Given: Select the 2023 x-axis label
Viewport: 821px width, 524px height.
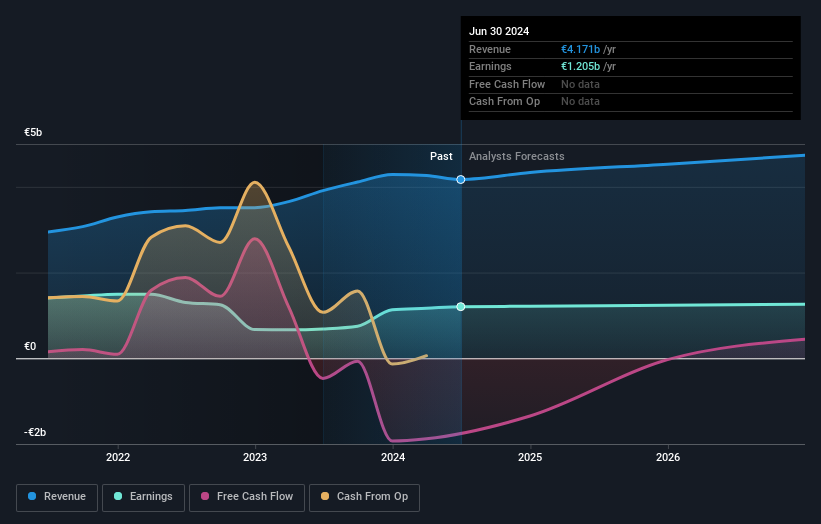Looking at the screenshot, I should (x=255, y=457).
